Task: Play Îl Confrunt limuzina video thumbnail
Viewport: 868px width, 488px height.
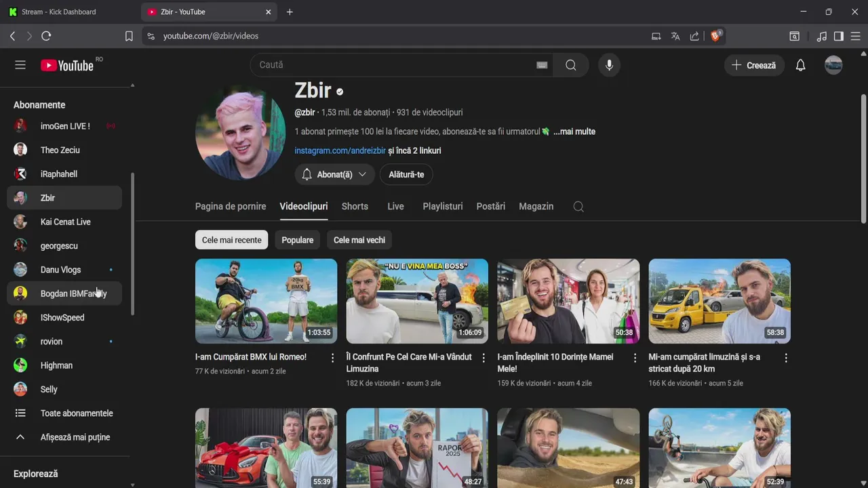Action: coord(417,301)
